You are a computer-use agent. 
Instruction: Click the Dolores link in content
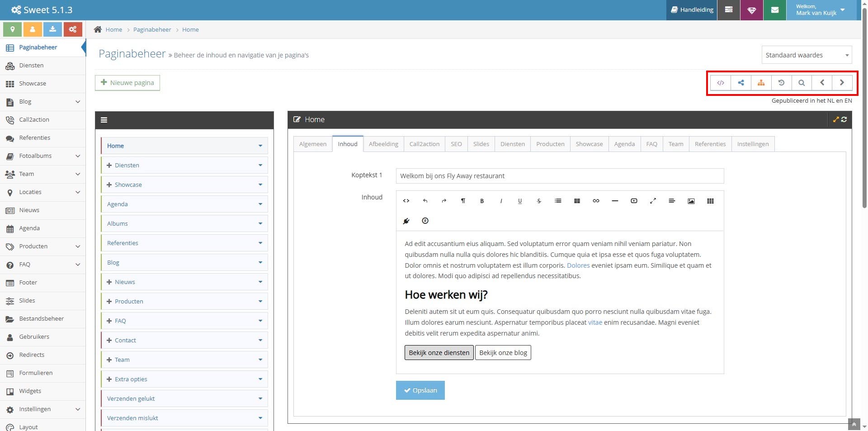tap(578, 265)
